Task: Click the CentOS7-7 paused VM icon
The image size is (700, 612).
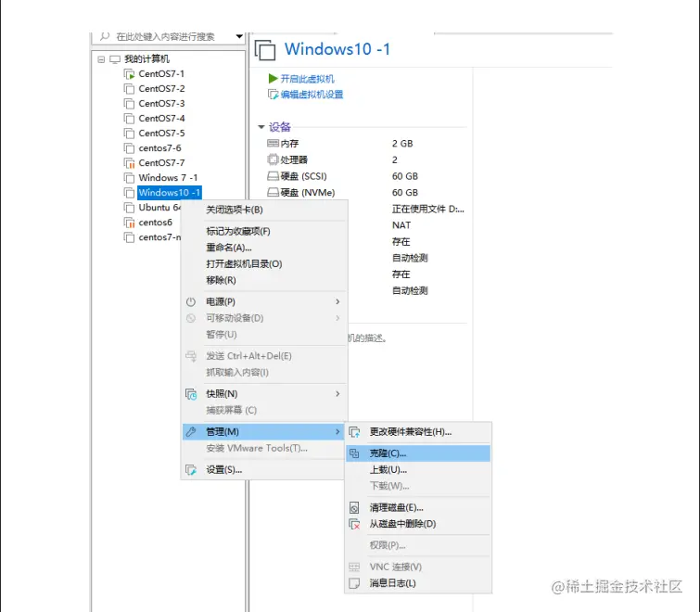Action: click(x=129, y=163)
